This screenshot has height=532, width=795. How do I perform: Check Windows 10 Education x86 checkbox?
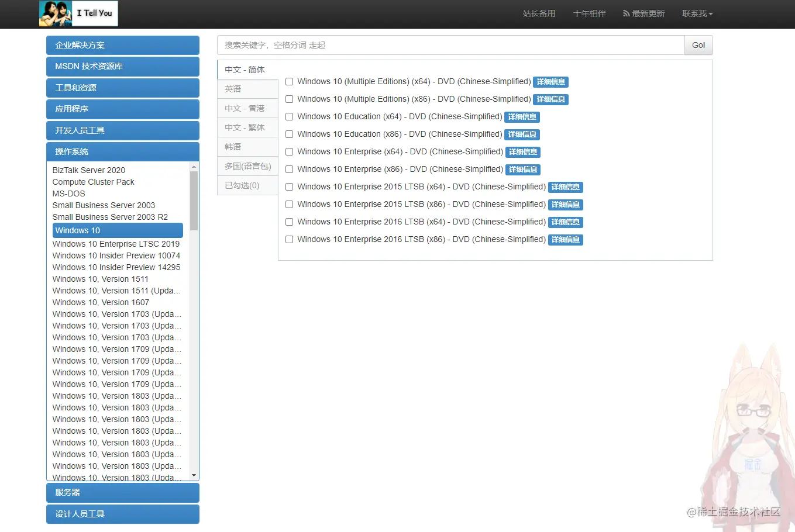point(289,134)
